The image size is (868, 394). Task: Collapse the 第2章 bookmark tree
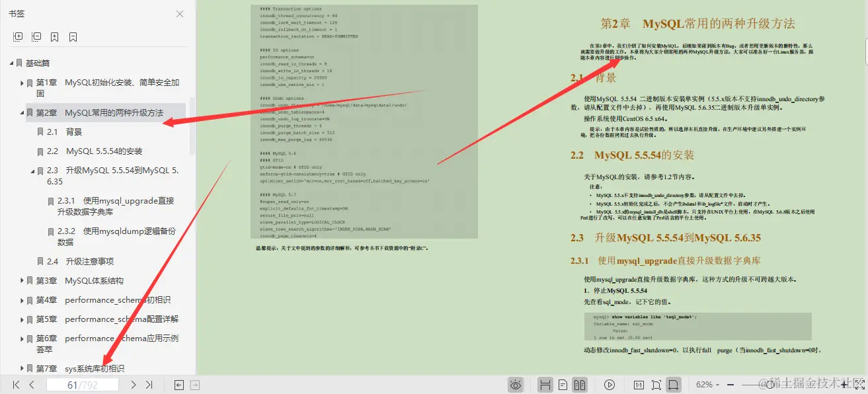(x=22, y=112)
